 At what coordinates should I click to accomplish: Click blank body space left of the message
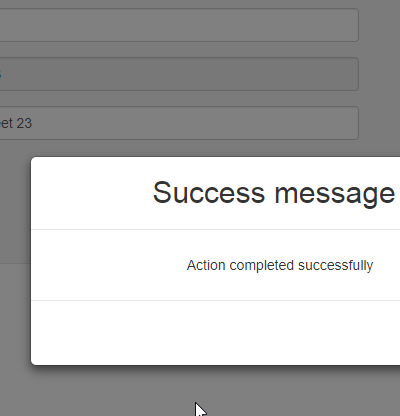coord(108,265)
